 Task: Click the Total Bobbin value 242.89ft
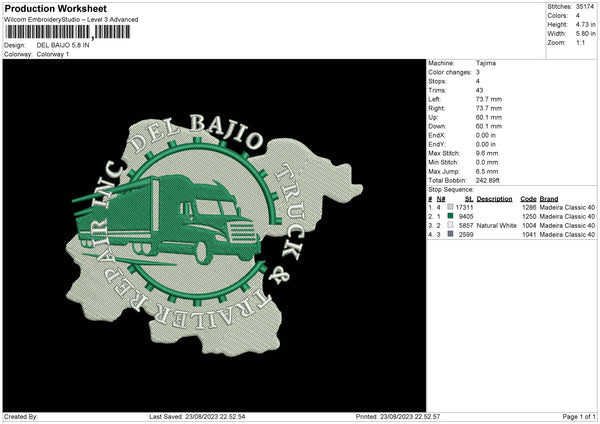pyautogui.click(x=488, y=180)
